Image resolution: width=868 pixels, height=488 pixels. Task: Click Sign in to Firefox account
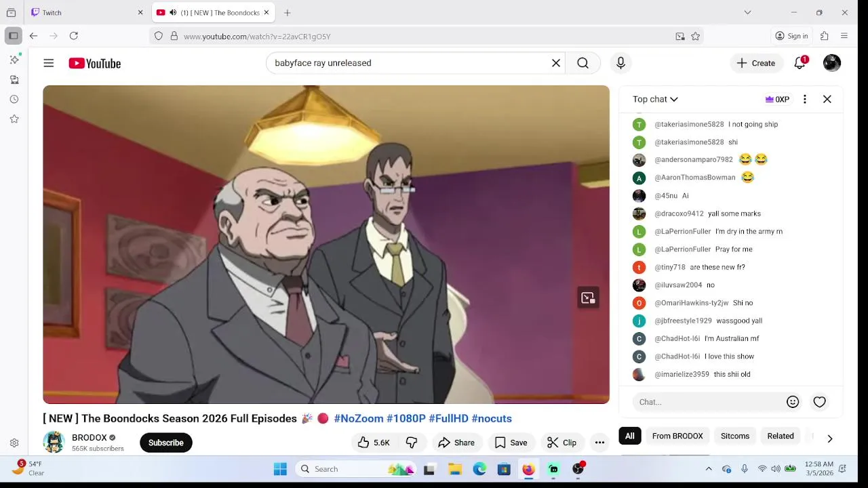tap(791, 36)
